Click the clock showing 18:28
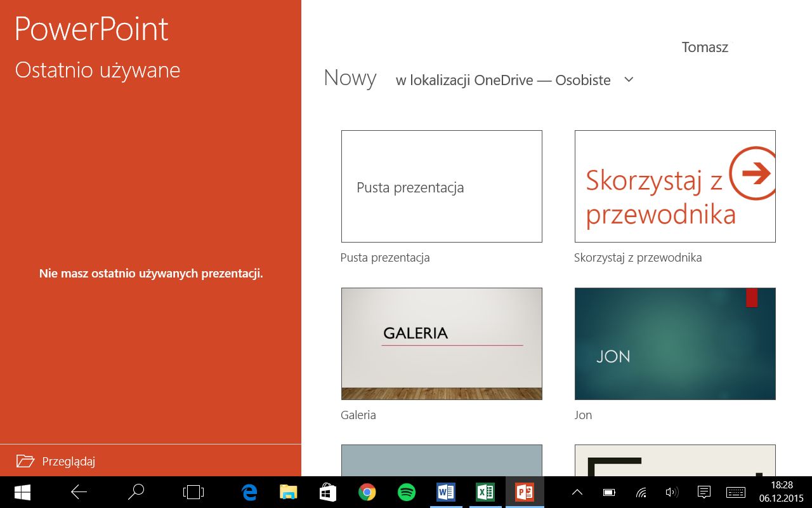The image size is (812, 508). point(782,486)
